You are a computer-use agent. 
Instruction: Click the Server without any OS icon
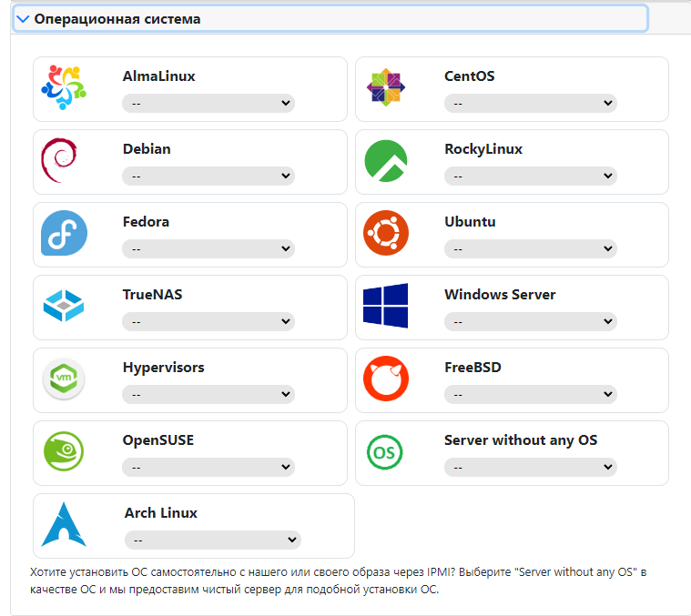point(384,452)
